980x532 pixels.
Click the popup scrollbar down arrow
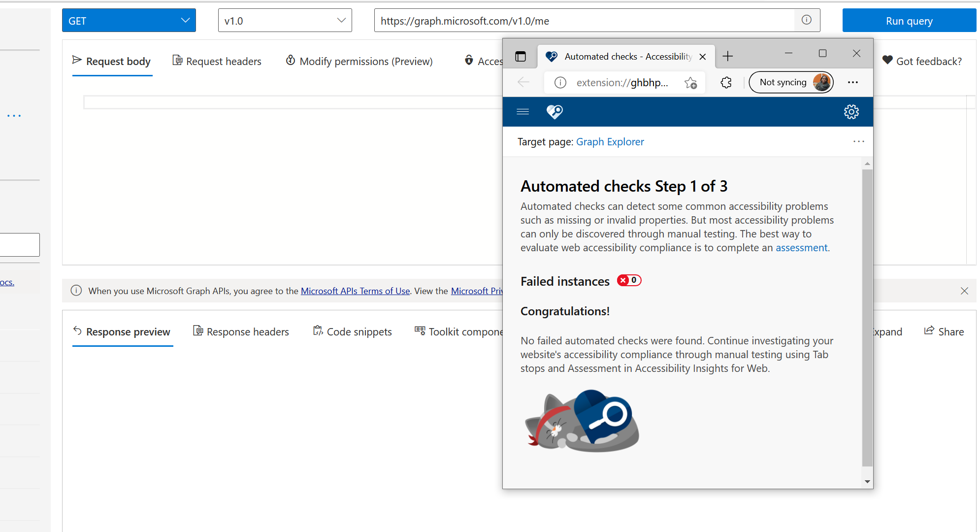point(867,482)
